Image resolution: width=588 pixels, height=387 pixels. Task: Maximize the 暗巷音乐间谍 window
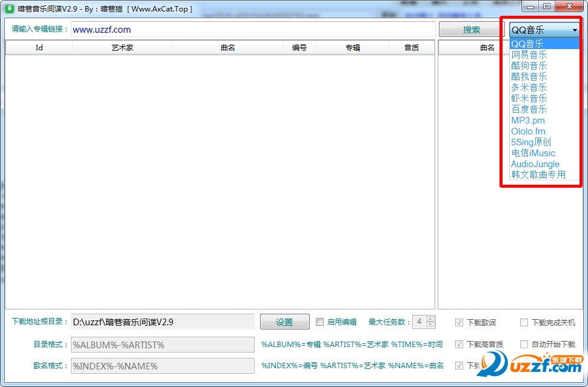point(547,7)
